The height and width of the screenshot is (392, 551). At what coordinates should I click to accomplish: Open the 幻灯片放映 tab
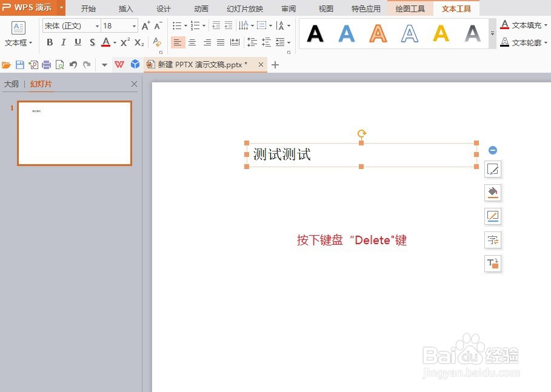tap(245, 8)
